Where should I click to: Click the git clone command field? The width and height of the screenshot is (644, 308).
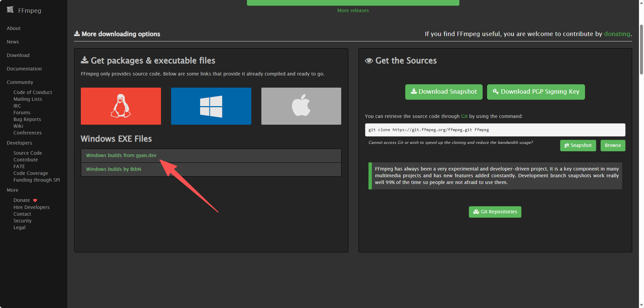495,130
